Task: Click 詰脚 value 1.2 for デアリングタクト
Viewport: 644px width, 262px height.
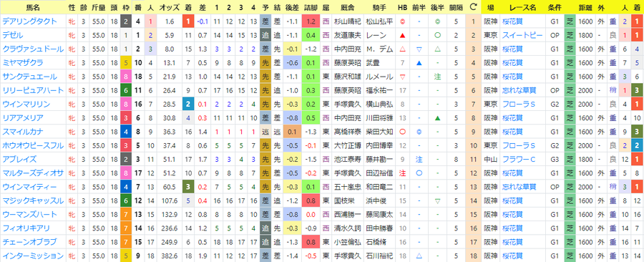Action: click(x=311, y=21)
